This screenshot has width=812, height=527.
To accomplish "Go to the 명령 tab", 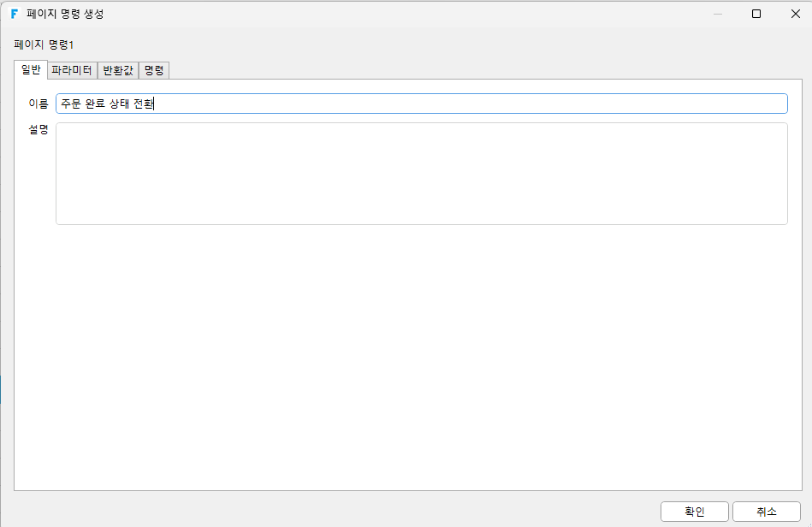I will point(154,70).
